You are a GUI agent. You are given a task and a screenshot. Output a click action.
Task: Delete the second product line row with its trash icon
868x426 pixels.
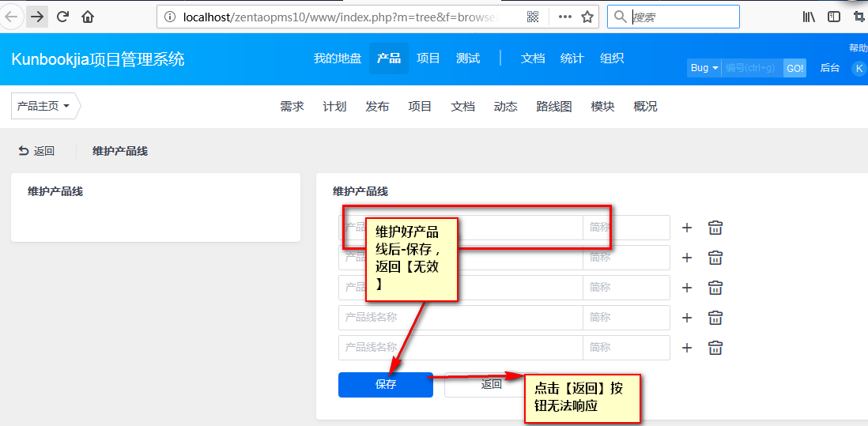click(715, 258)
